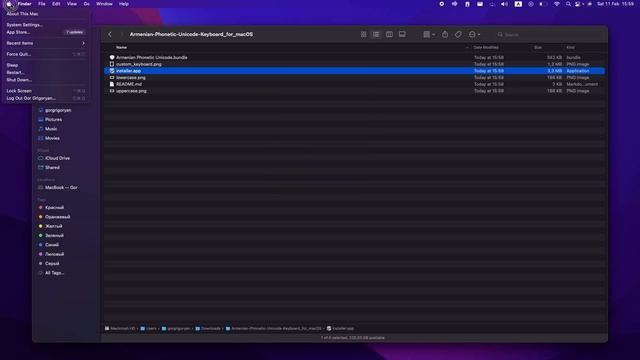Open Wi-Fi status in menu bar
The image size is (640, 360).
(556, 4)
